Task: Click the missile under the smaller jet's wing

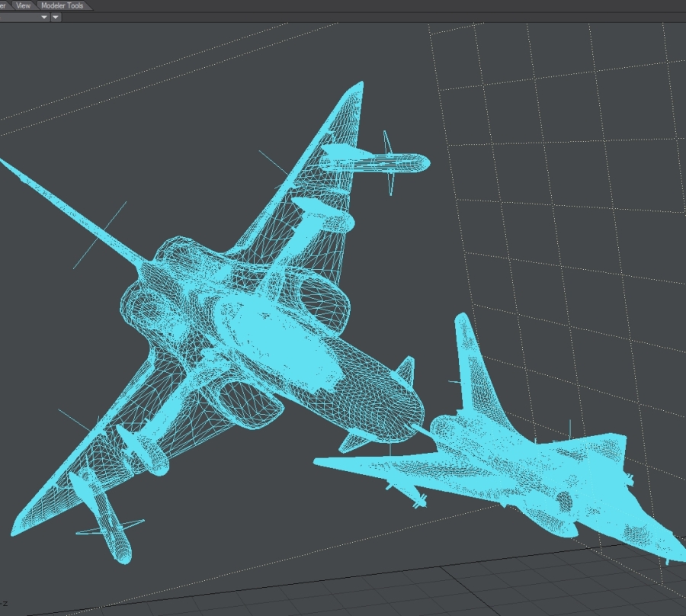Action: point(410,495)
